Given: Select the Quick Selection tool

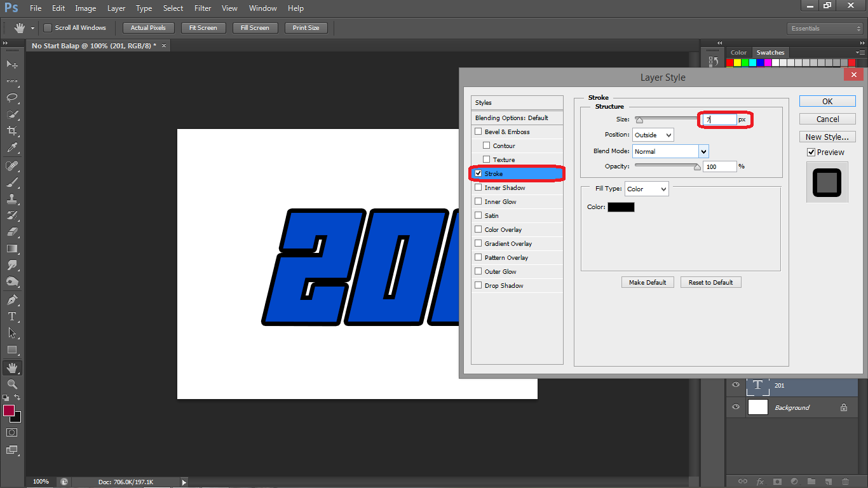Looking at the screenshot, I should click(12, 114).
